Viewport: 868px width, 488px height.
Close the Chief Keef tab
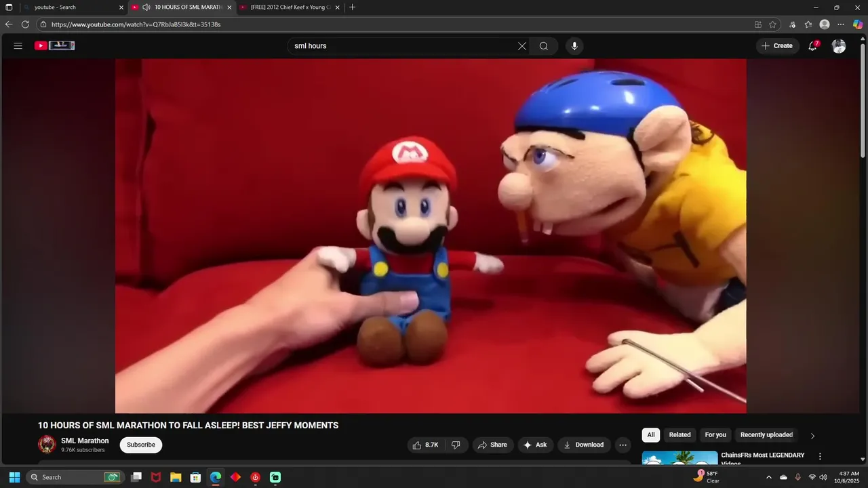(x=337, y=7)
